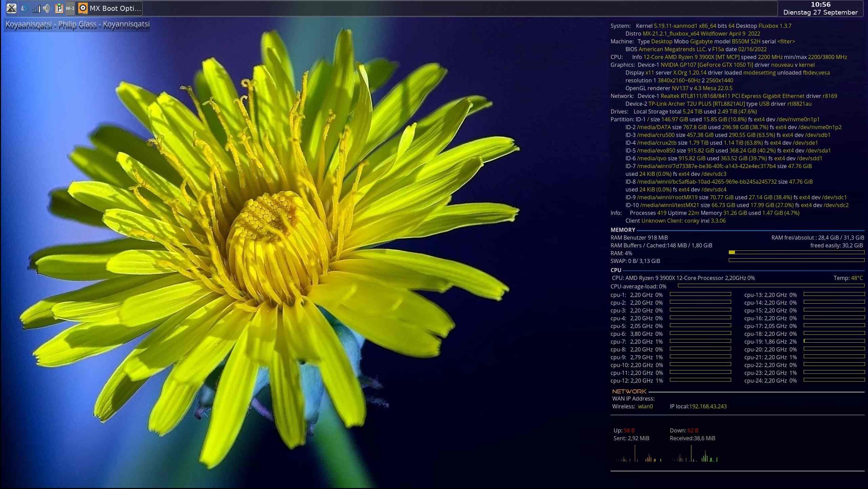This screenshot has height=489, width=868.
Task: Switch workspace via the W-1 indicator
Action: click(x=70, y=8)
